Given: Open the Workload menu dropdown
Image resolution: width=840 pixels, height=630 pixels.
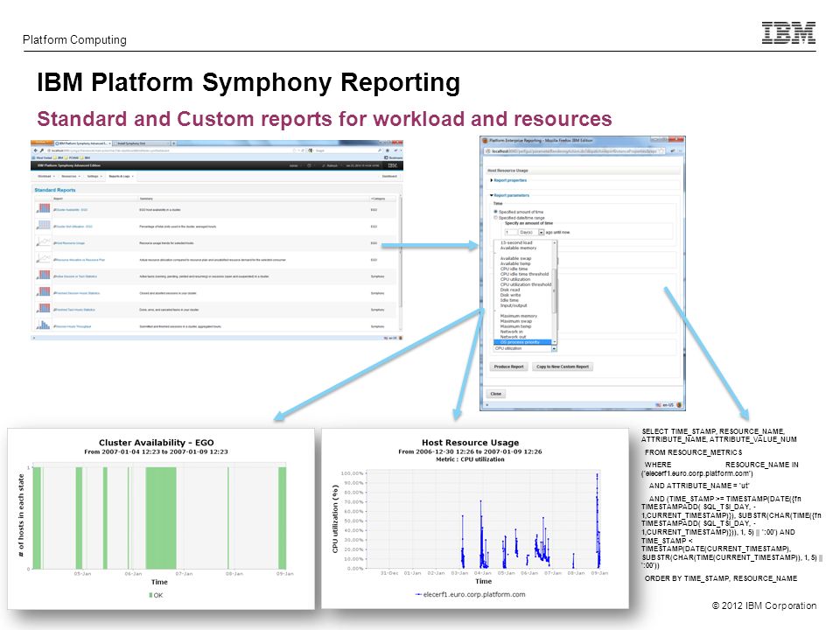Looking at the screenshot, I should coord(45,176).
